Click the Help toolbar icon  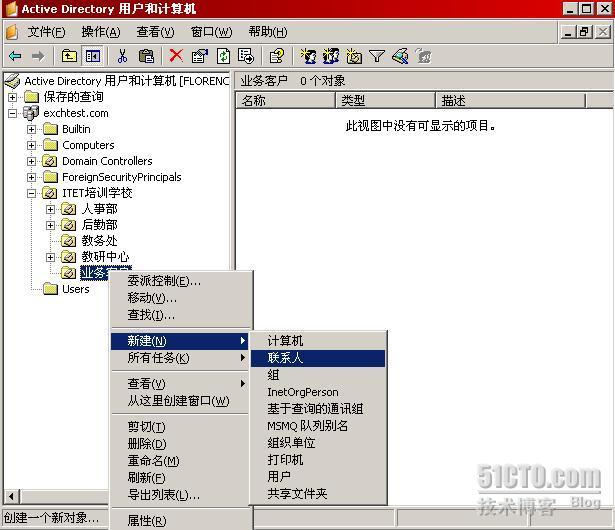[277, 56]
